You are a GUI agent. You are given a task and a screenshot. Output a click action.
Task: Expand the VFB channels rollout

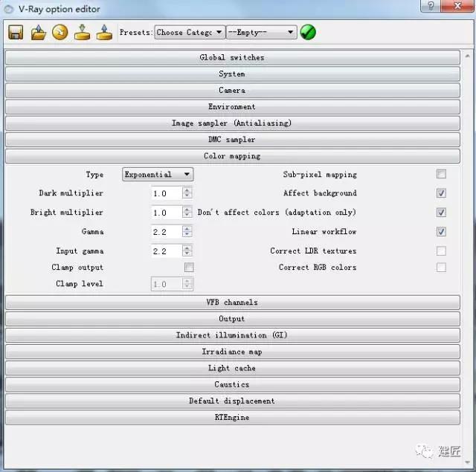(x=233, y=302)
